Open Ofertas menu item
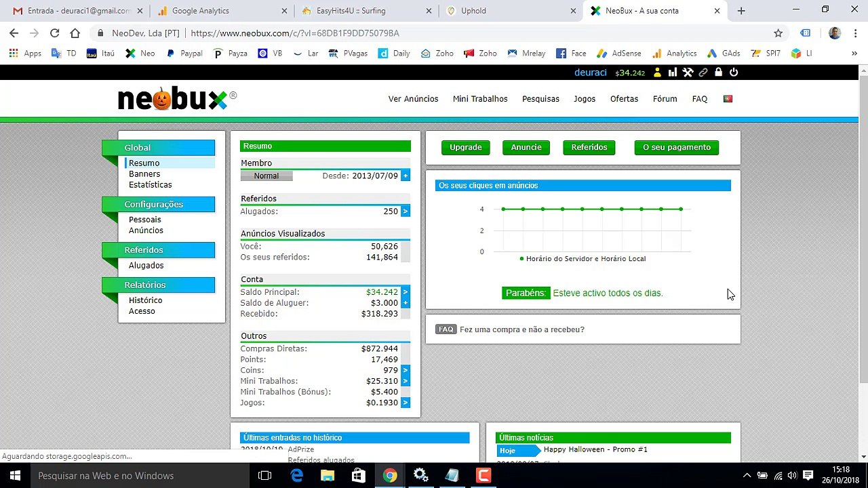868x488 pixels. pyautogui.click(x=624, y=99)
